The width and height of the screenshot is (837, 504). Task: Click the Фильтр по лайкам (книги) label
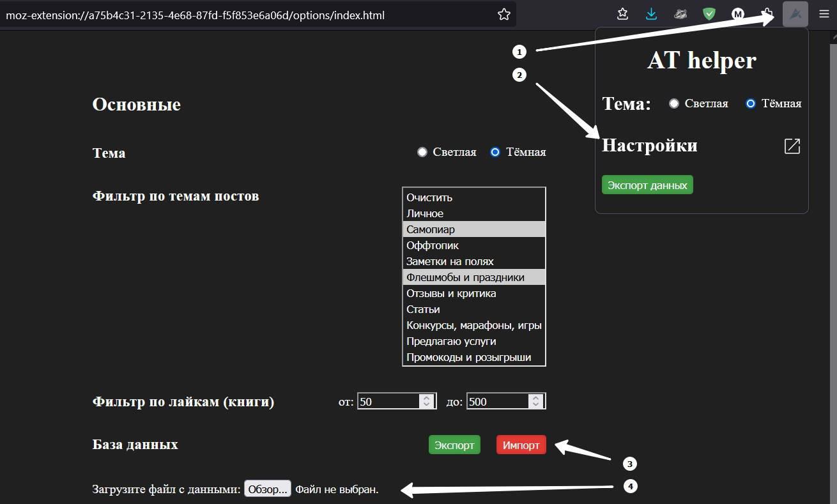point(183,402)
